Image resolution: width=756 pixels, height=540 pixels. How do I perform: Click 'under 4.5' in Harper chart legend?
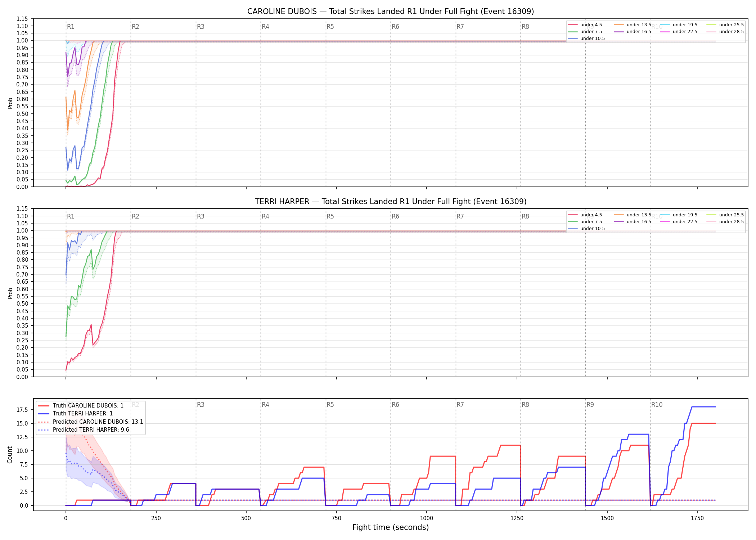[591, 215]
